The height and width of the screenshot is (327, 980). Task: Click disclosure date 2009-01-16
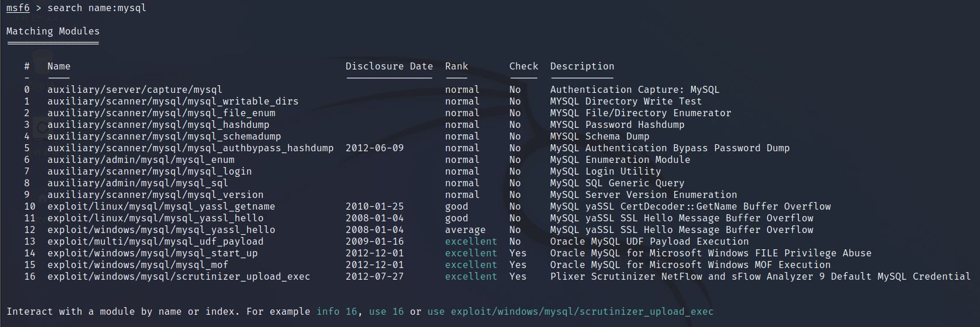click(x=375, y=242)
